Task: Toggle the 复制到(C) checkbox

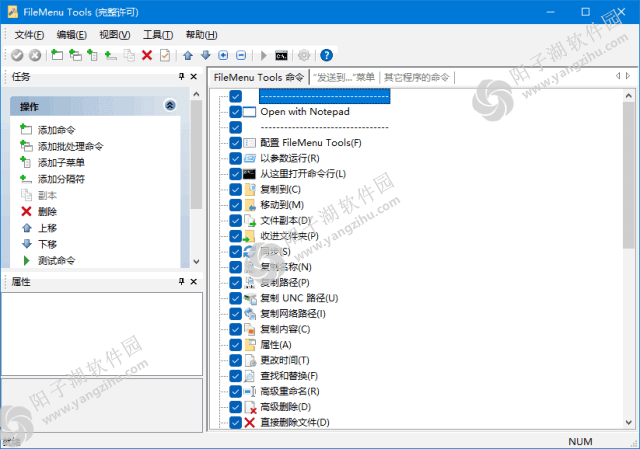Action: click(236, 189)
